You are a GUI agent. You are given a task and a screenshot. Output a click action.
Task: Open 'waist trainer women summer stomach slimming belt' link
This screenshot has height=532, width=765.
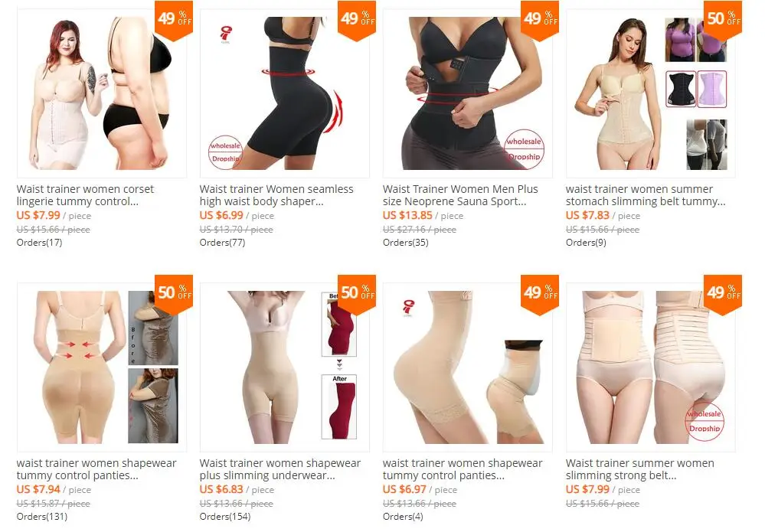click(646, 195)
